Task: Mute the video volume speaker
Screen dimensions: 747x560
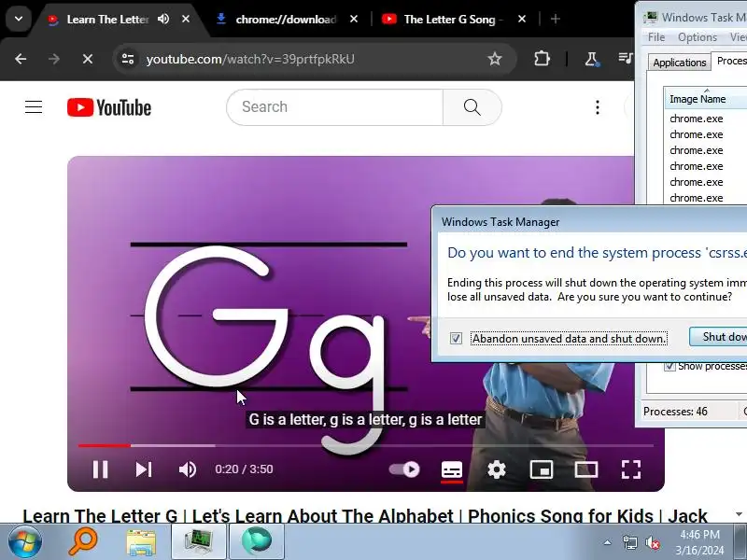Action: click(188, 469)
